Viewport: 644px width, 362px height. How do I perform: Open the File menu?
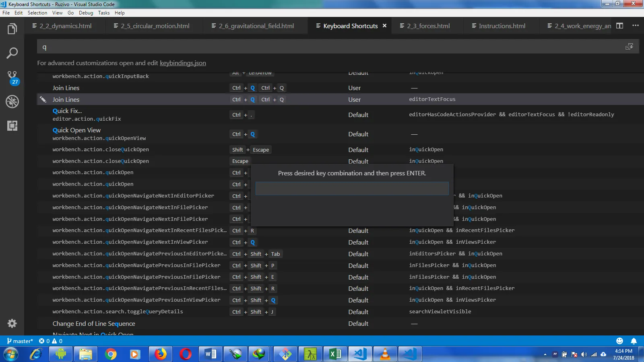coord(6,13)
